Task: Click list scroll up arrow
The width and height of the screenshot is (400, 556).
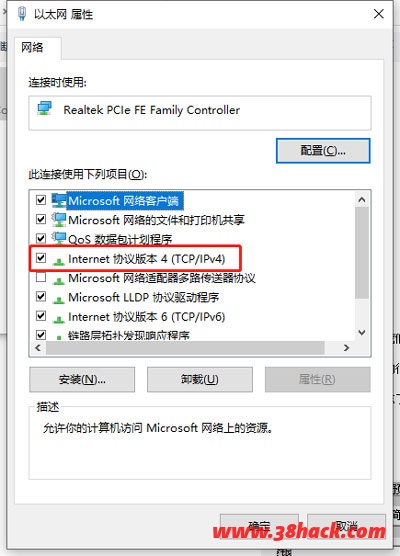Action: click(x=362, y=199)
